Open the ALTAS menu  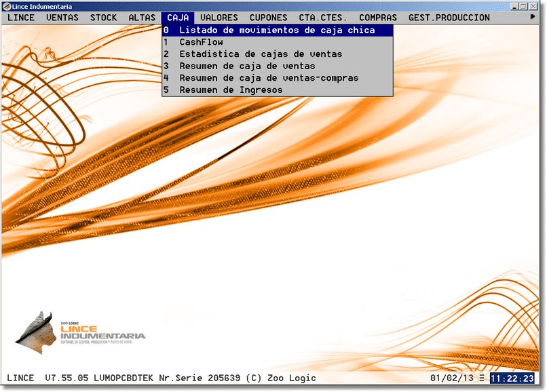click(x=142, y=18)
